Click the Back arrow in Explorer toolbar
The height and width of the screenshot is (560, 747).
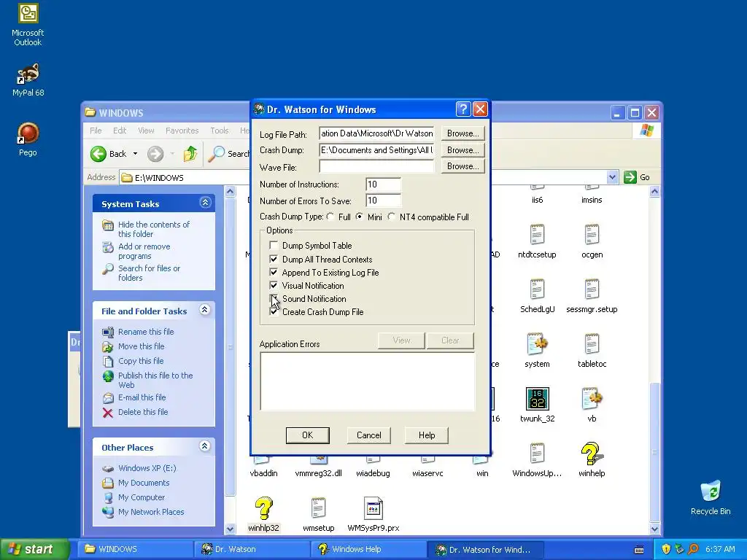(98, 154)
